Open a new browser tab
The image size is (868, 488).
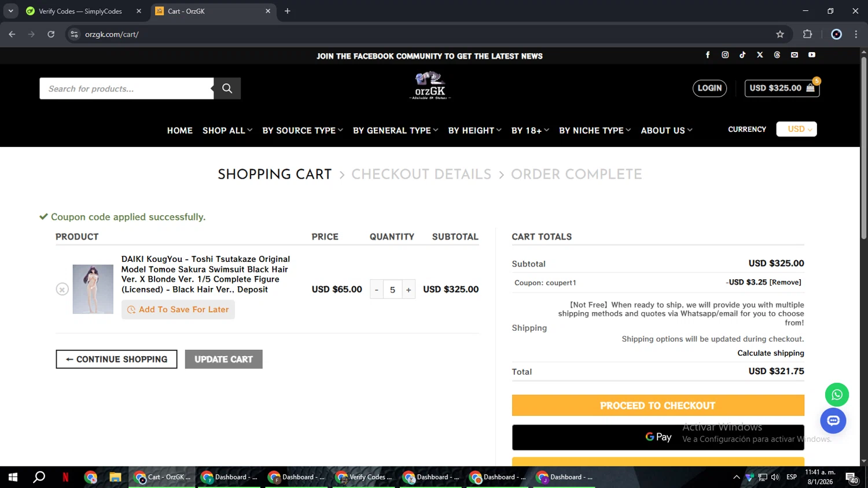coord(288,11)
